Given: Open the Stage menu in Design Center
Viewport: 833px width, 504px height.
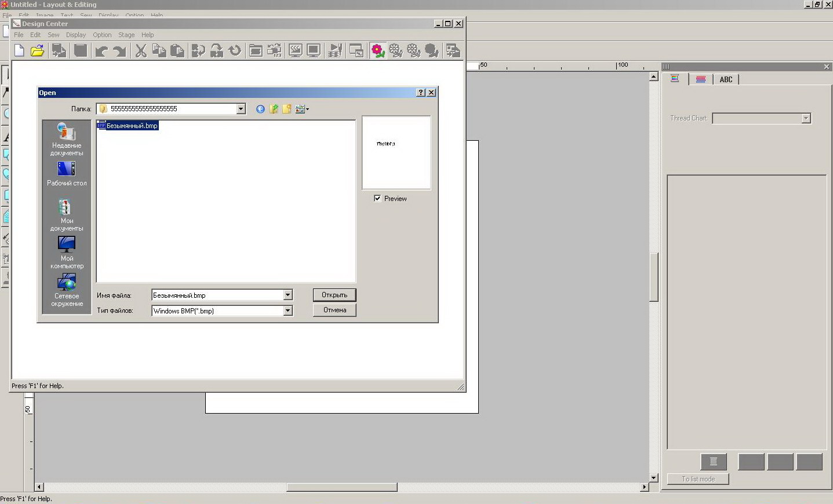Looking at the screenshot, I should (x=126, y=35).
